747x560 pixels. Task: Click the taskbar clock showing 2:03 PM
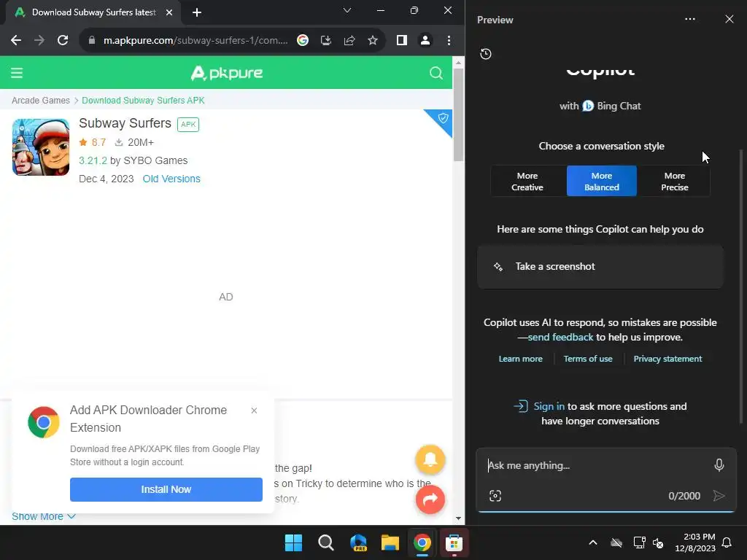pos(695,542)
